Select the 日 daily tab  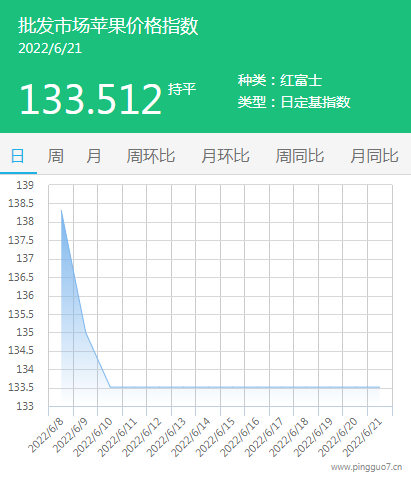pyautogui.click(x=18, y=156)
